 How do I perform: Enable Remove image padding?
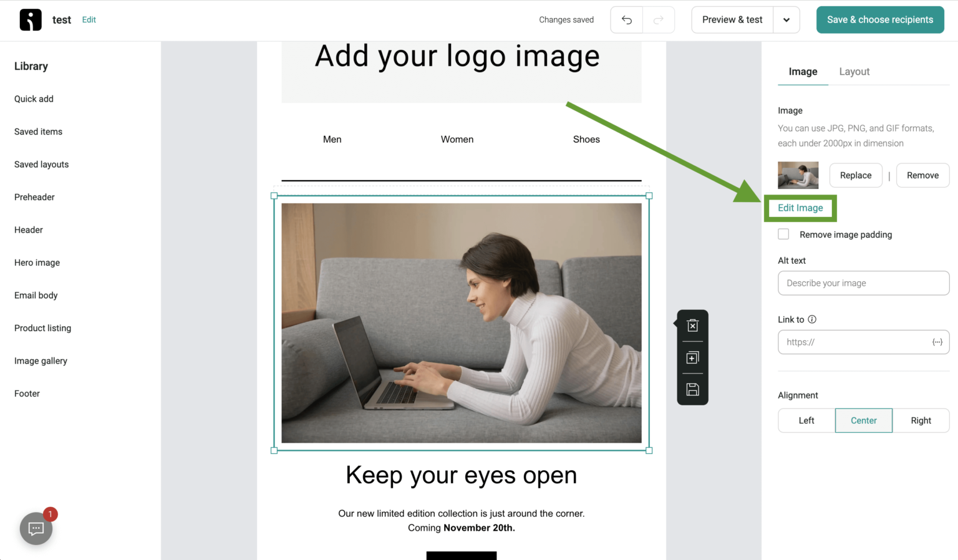pyautogui.click(x=783, y=234)
